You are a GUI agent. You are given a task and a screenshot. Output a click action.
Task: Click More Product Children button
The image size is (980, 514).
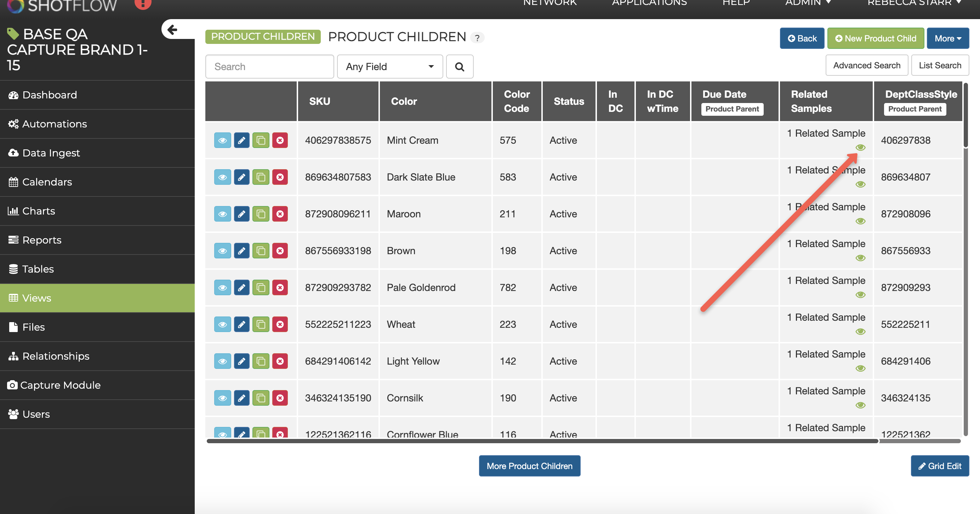point(529,466)
